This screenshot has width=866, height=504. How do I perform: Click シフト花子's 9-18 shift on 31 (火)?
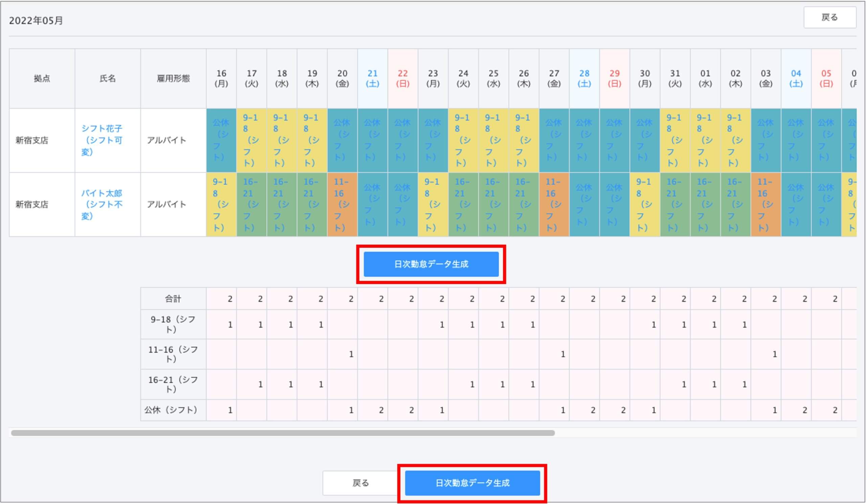tap(675, 140)
